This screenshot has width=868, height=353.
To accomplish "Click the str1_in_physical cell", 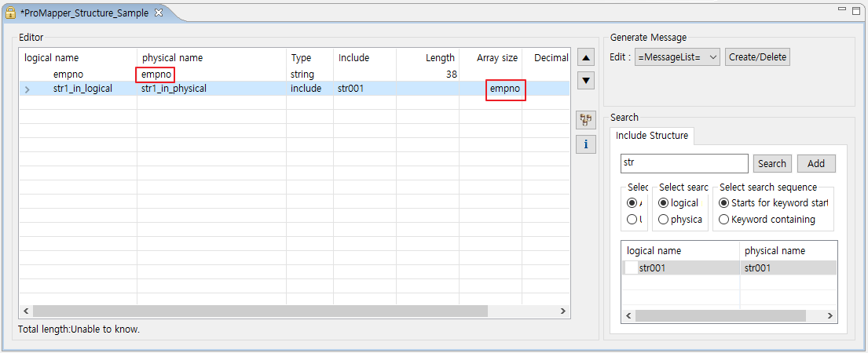I will 174,89.
